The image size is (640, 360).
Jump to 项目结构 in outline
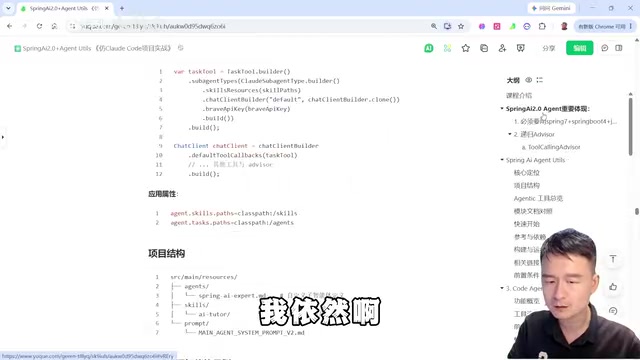pos(527,185)
